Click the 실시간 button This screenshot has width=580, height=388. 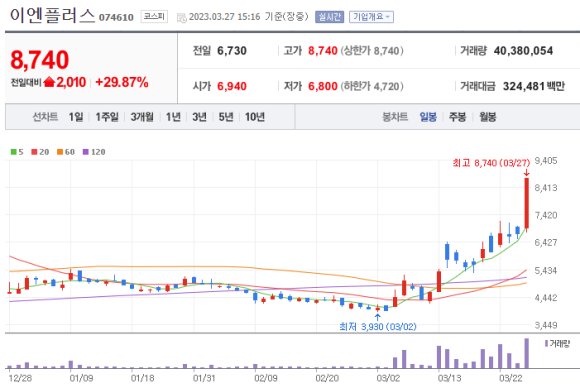pyautogui.click(x=329, y=17)
